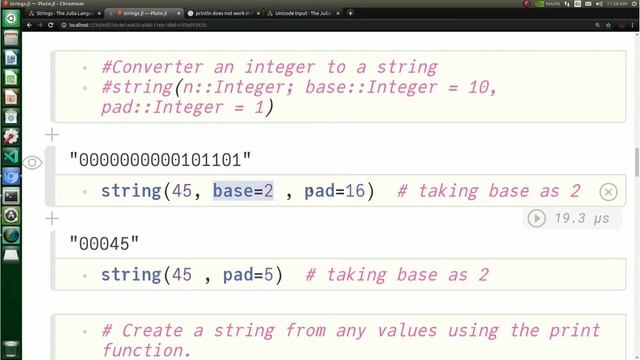The height and width of the screenshot is (360, 640).
Task: Launch LibreOffice Impress from the dock
Action: pos(11,97)
